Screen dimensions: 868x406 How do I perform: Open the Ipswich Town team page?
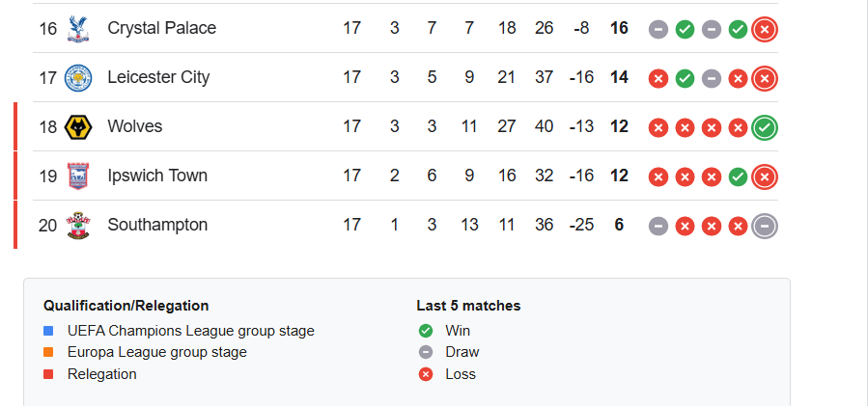[x=157, y=176]
